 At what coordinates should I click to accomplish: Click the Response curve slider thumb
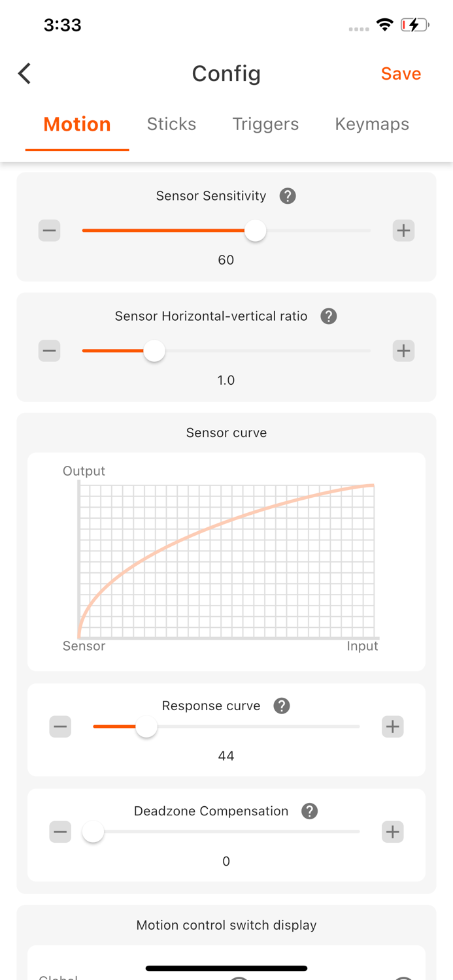tap(146, 727)
